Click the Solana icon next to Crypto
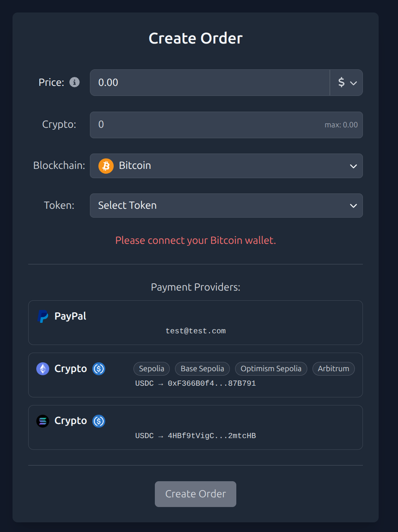This screenshot has height=532, width=398. pos(42,421)
